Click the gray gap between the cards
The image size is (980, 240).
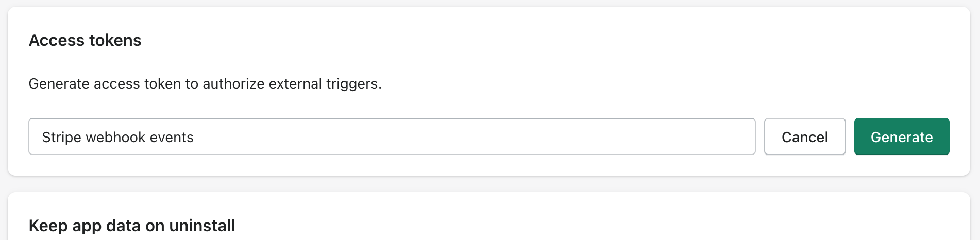point(489,184)
